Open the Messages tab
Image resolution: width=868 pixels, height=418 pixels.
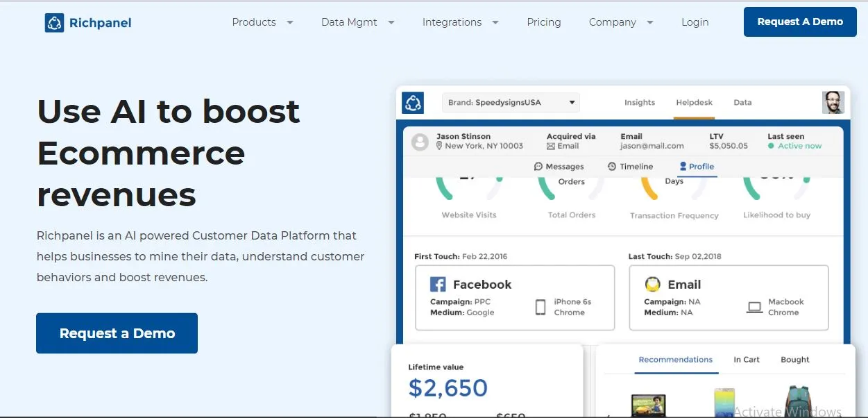click(x=559, y=167)
